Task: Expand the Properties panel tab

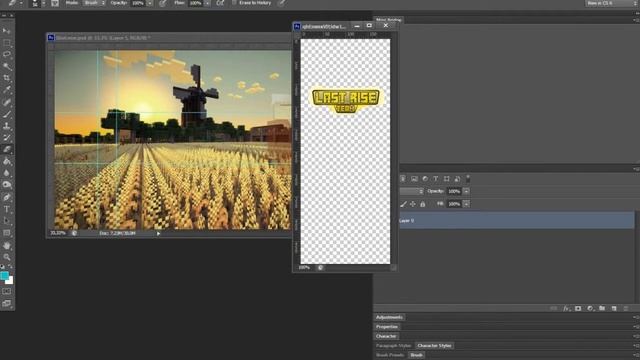Action: coord(387,327)
